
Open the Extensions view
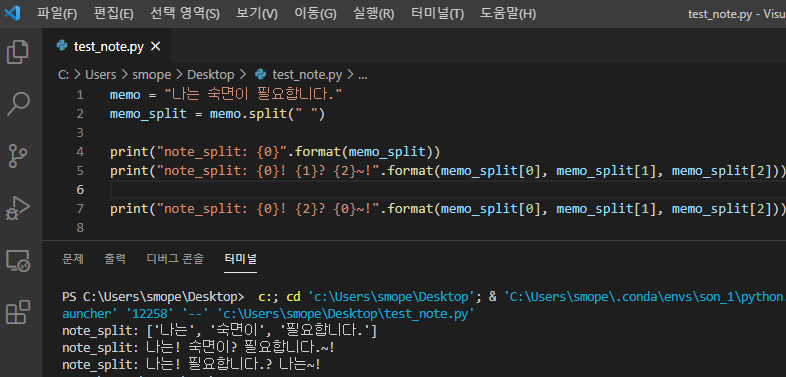(18, 312)
